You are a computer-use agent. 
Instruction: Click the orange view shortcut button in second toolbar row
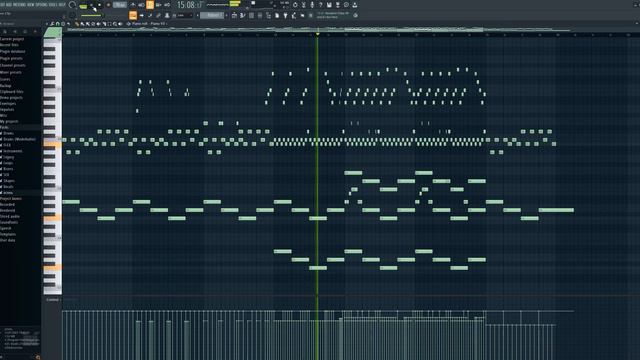pos(133,15)
